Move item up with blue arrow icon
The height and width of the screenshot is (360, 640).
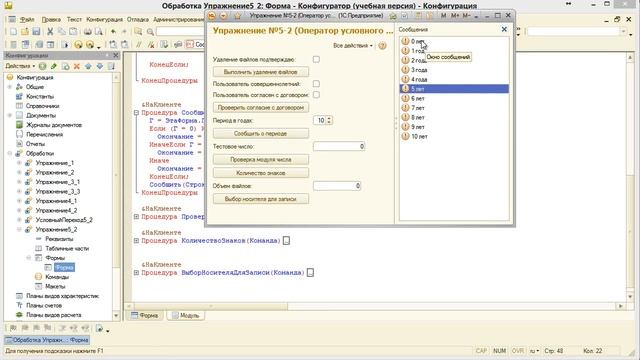88,66
